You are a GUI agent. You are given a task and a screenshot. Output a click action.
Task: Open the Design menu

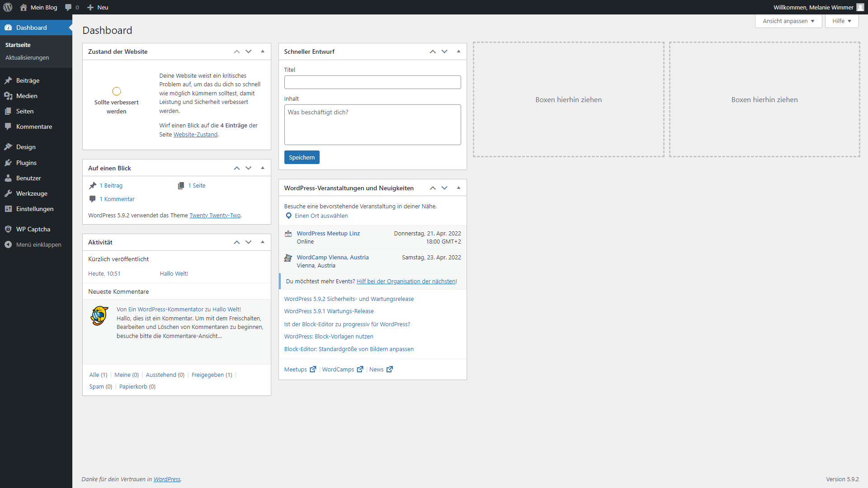click(x=36, y=147)
